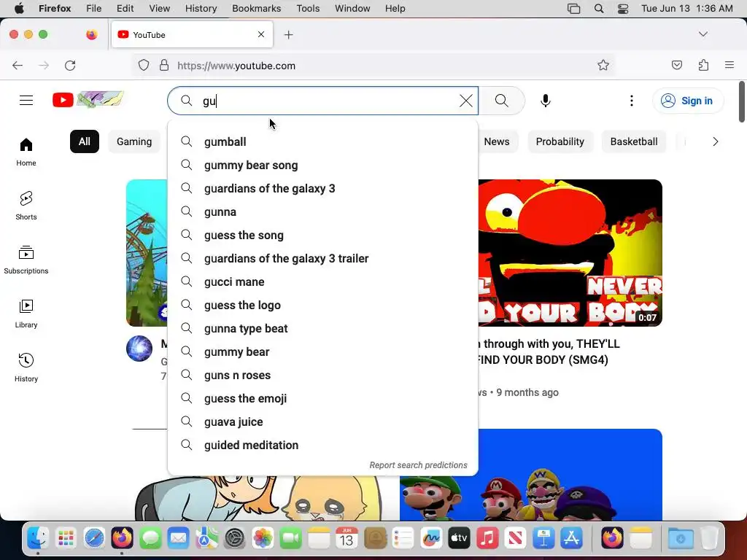The image size is (747, 560).
Task: Choose the 'gumball' search suggestion
Action: click(323, 142)
